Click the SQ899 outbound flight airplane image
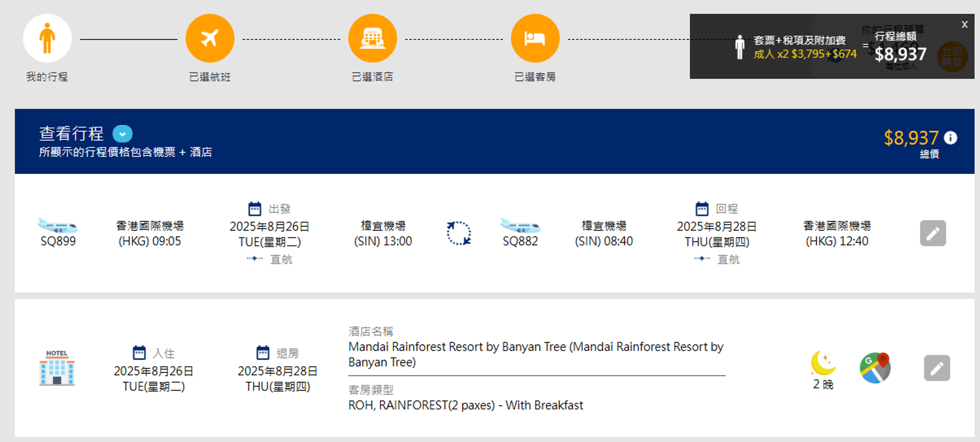This screenshot has width=980, height=442. click(x=58, y=226)
